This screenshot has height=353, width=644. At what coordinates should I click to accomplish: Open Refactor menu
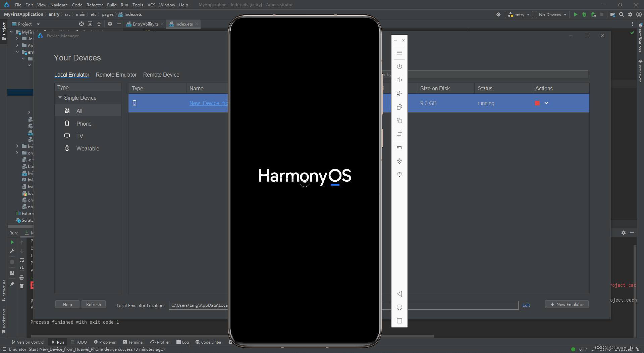[x=95, y=5]
